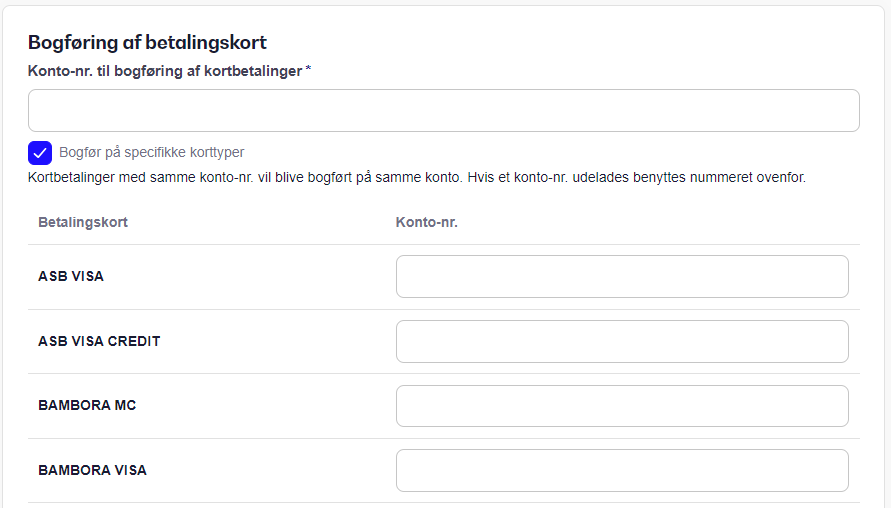Click the BAMBORA VISA card name
The width and height of the screenshot is (891, 508).
(93, 470)
